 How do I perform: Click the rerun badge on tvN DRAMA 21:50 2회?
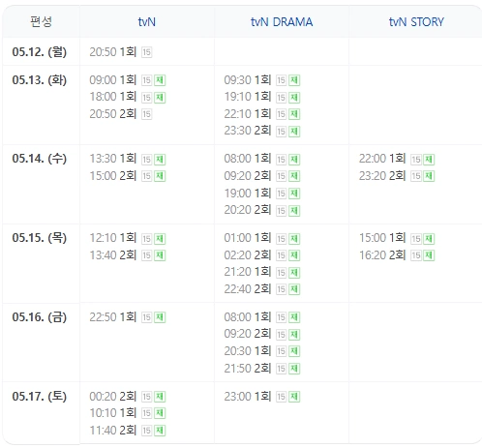click(x=294, y=369)
